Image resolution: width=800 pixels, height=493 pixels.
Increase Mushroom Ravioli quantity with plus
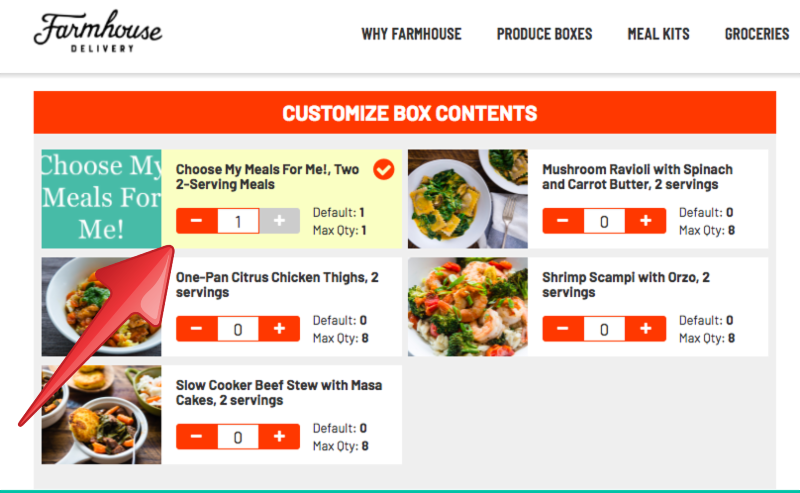tap(646, 220)
